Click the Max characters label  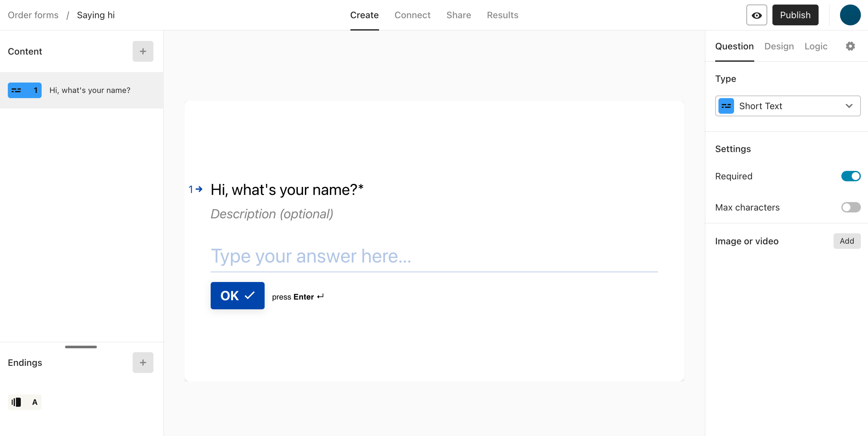tap(747, 207)
